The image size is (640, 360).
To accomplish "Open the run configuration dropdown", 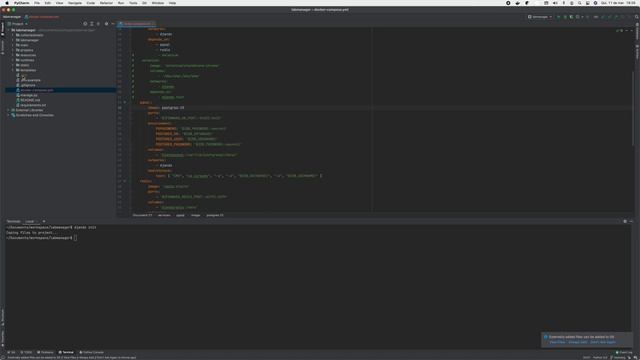I will click(x=540, y=17).
